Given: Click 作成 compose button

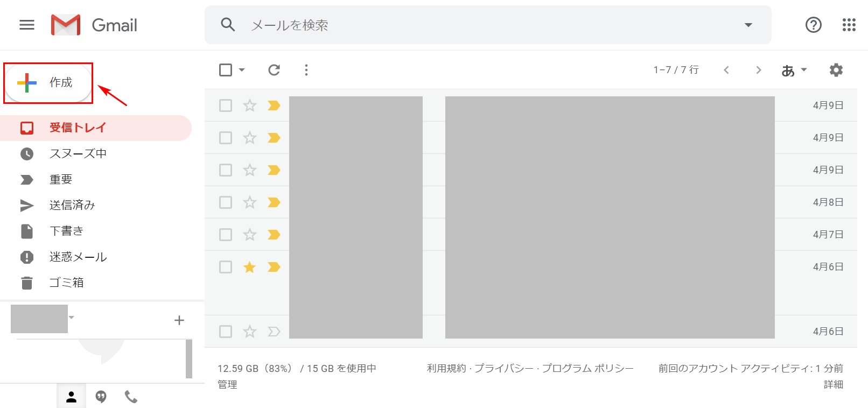Looking at the screenshot, I should click(48, 83).
